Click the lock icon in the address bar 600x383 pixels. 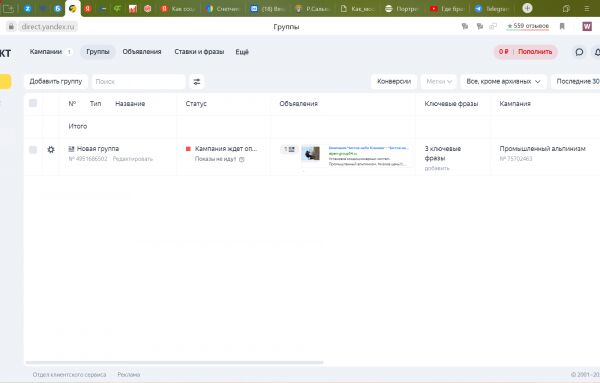click(11, 26)
